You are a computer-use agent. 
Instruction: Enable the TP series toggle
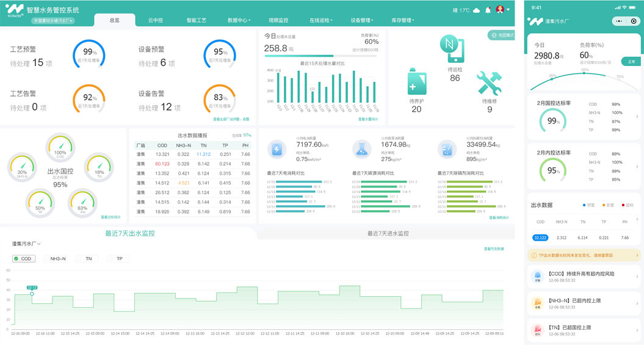click(116, 259)
